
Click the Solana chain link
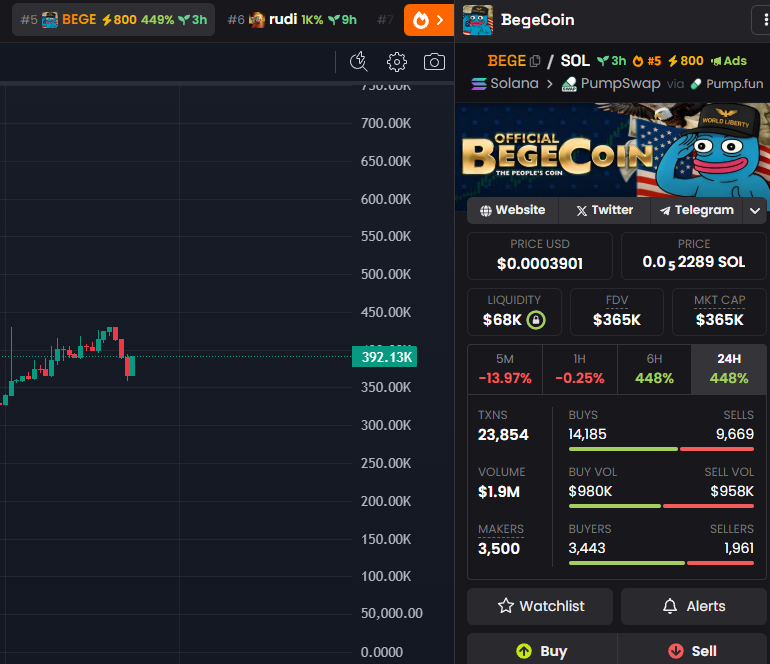point(505,83)
